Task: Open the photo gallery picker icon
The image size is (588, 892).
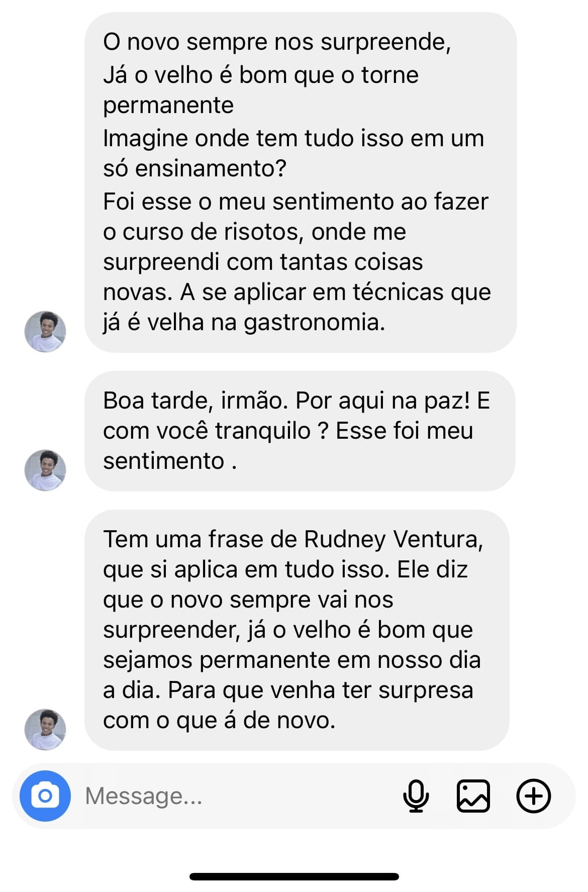Action: point(473,796)
